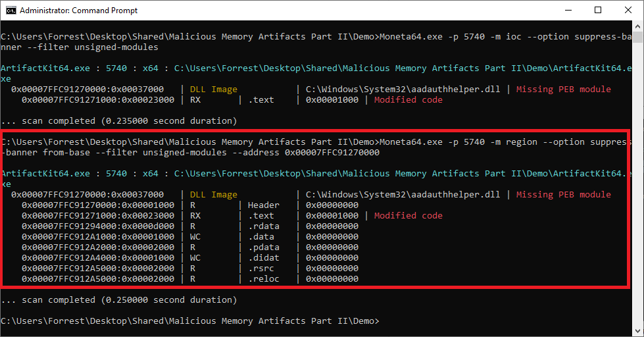Image resolution: width=644 pixels, height=337 pixels.
Task: Click the aadauthhelper.dll path in first scan
Action: (x=403, y=90)
